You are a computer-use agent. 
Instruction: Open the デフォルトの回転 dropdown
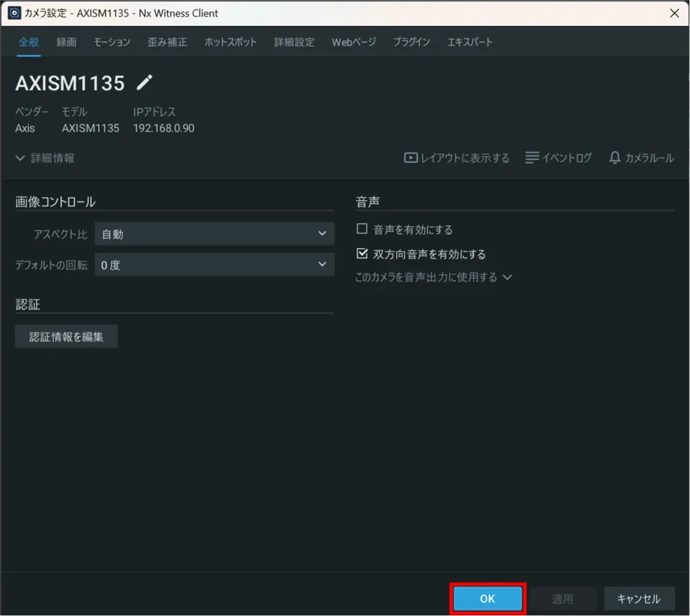point(214,265)
